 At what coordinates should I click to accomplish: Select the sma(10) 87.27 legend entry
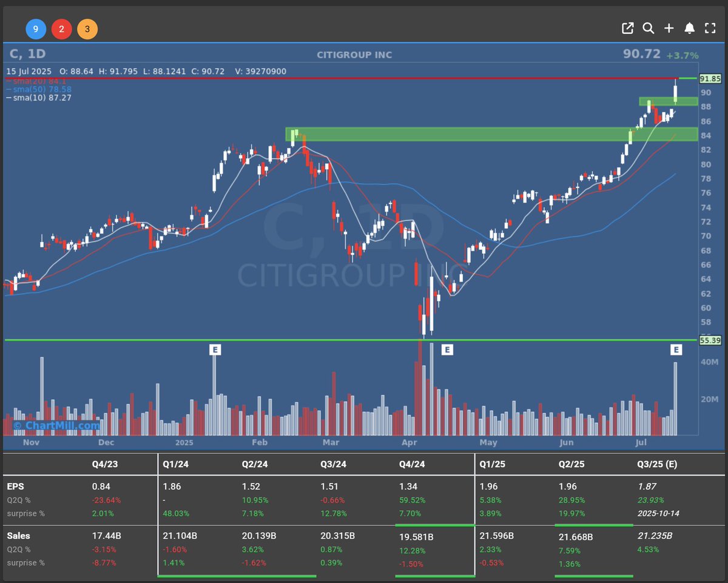pos(39,97)
